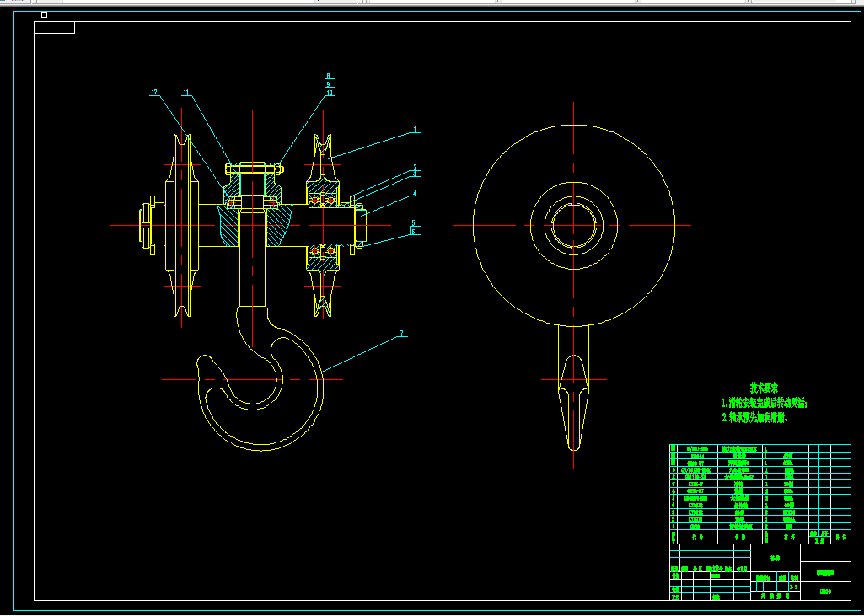The height and width of the screenshot is (616, 864).
Task: Click the small white square marker at top left
Action: [44, 15]
